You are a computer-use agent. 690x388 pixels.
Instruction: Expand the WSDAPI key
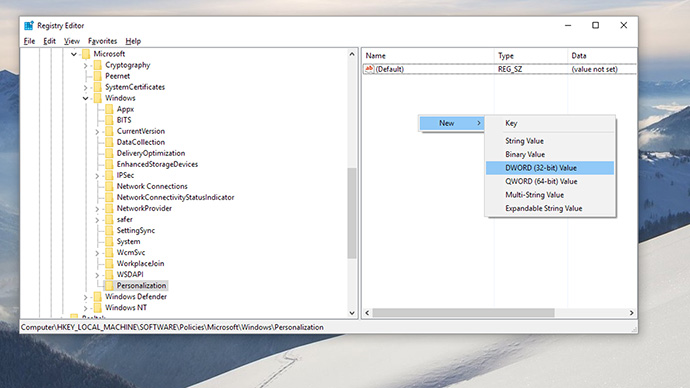click(x=97, y=275)
